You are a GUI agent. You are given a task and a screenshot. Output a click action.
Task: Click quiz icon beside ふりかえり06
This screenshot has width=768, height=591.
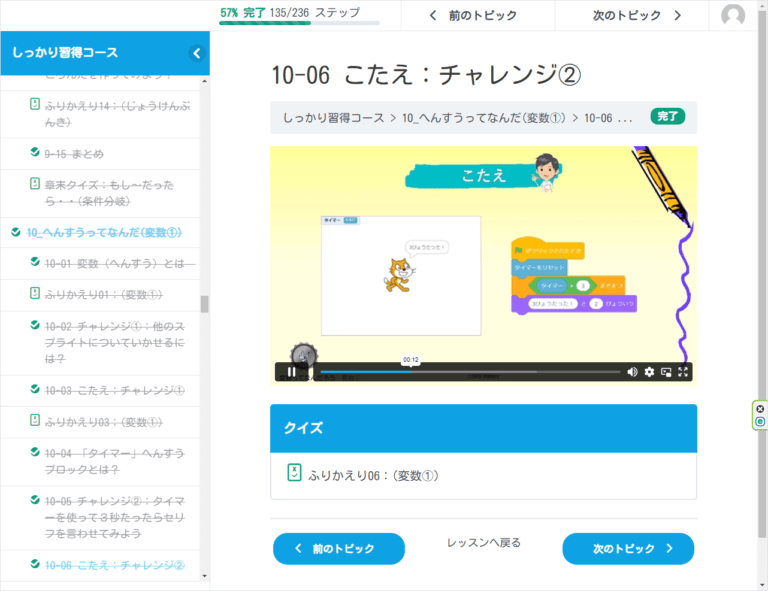[x=294, y=474]
